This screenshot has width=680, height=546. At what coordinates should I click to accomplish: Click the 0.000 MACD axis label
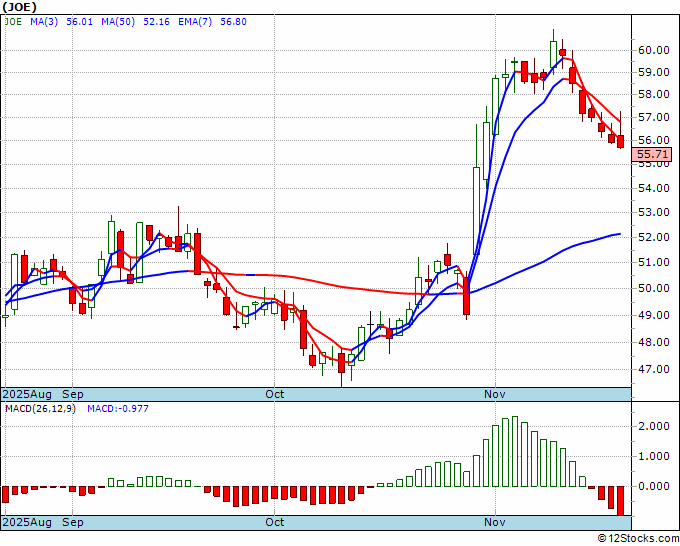(654, 486)
